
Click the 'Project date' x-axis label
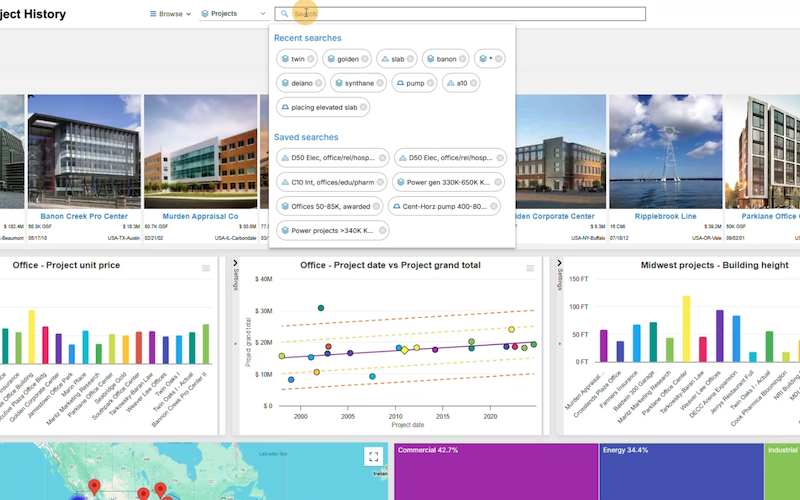pyautogui.click(x=408, y=425)
